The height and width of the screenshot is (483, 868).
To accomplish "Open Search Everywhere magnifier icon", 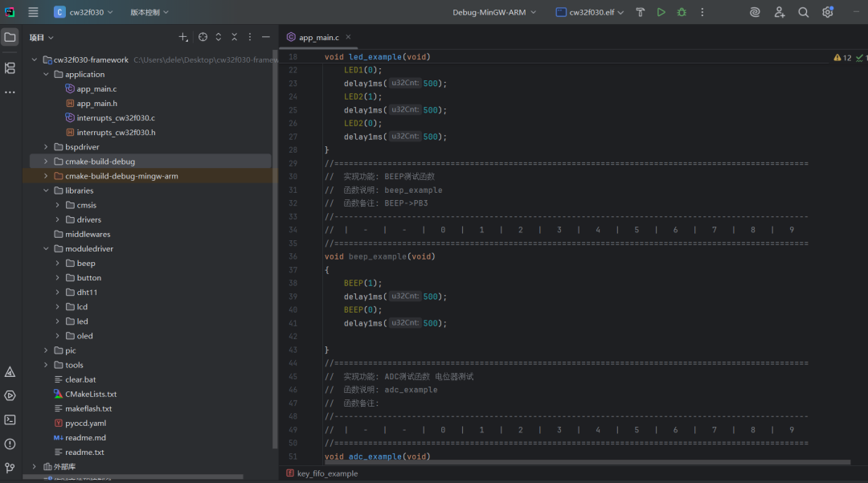I will (805, 13).
